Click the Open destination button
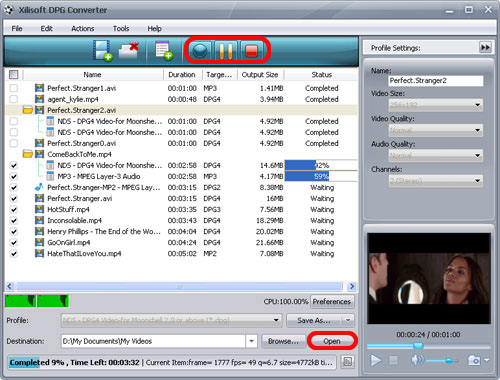 [332, 341]
